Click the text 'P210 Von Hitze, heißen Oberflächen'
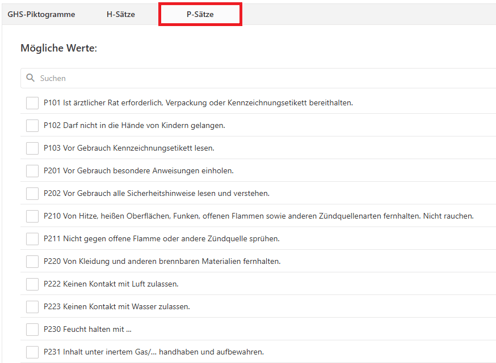Screen dimensions: 496x363 click(x=107, y=216)
